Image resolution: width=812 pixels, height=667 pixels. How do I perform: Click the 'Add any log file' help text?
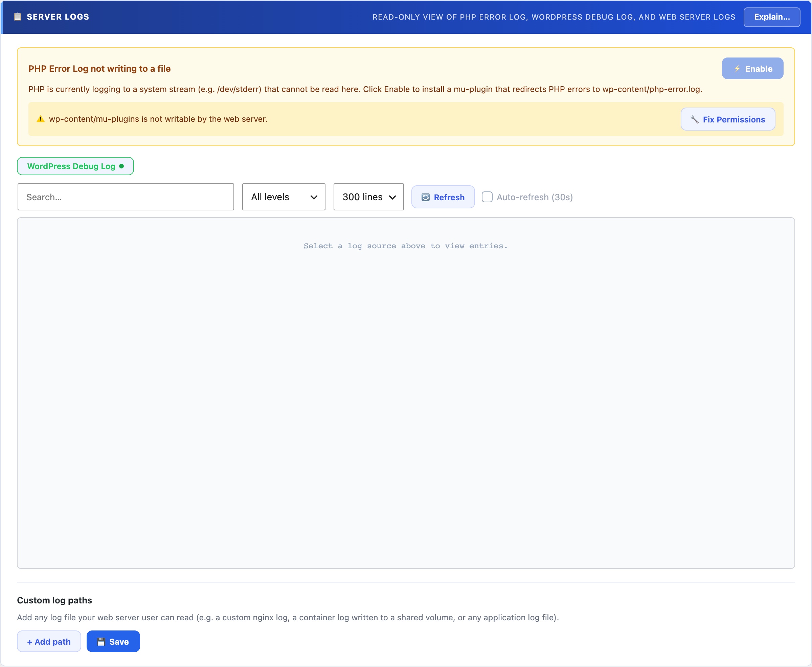coord(288,617)
